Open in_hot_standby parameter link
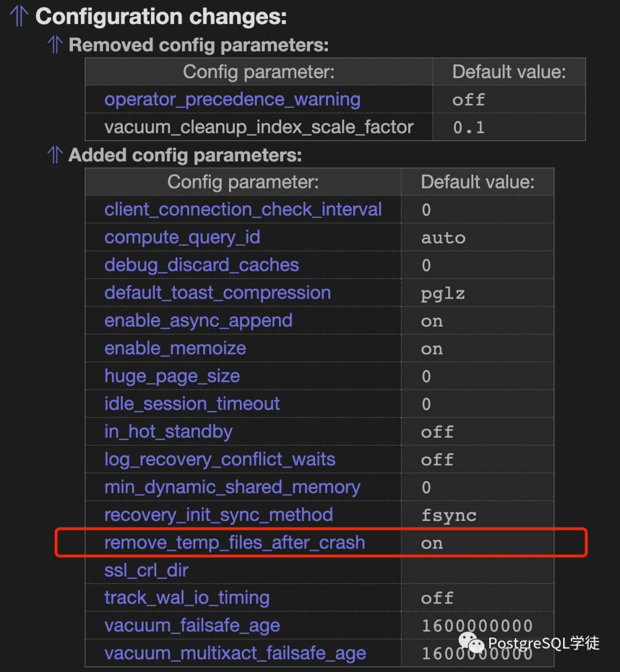Screen dimensions: 620x672 pyautogui.click(x=168, y=431)
